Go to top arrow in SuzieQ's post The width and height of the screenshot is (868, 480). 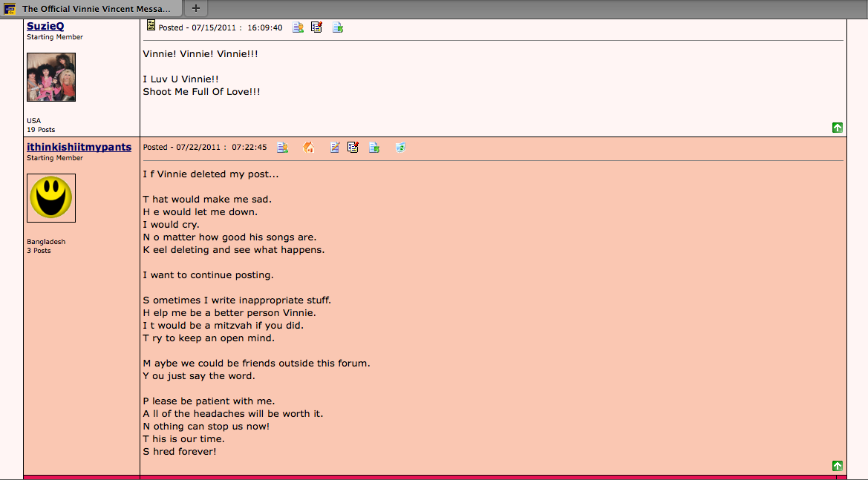pos(838,128)
